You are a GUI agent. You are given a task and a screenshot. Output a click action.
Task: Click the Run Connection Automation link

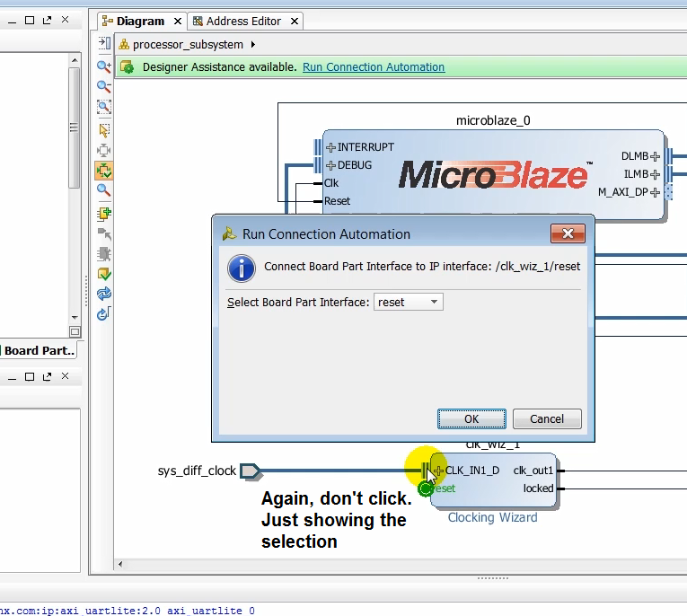point(374,67)
